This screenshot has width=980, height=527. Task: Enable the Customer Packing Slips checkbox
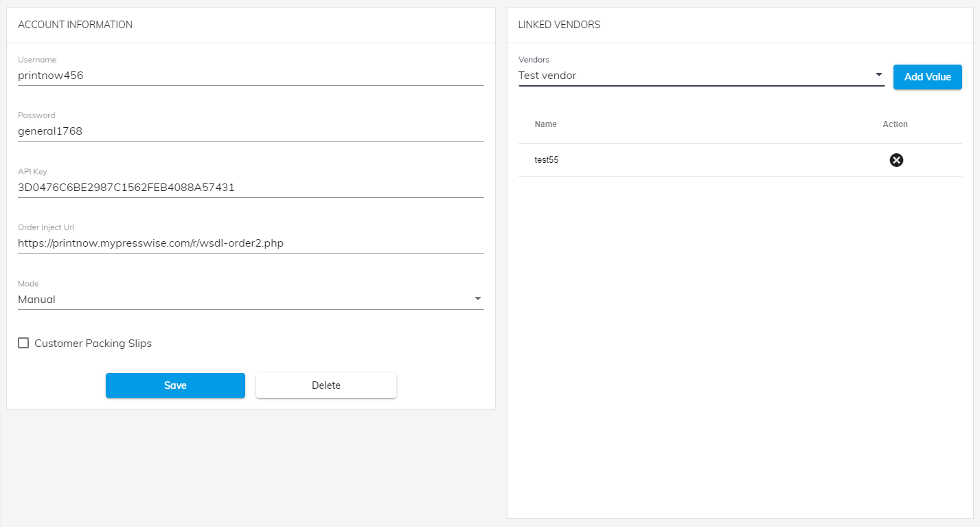pyautogui.click(x=23, y=343)
